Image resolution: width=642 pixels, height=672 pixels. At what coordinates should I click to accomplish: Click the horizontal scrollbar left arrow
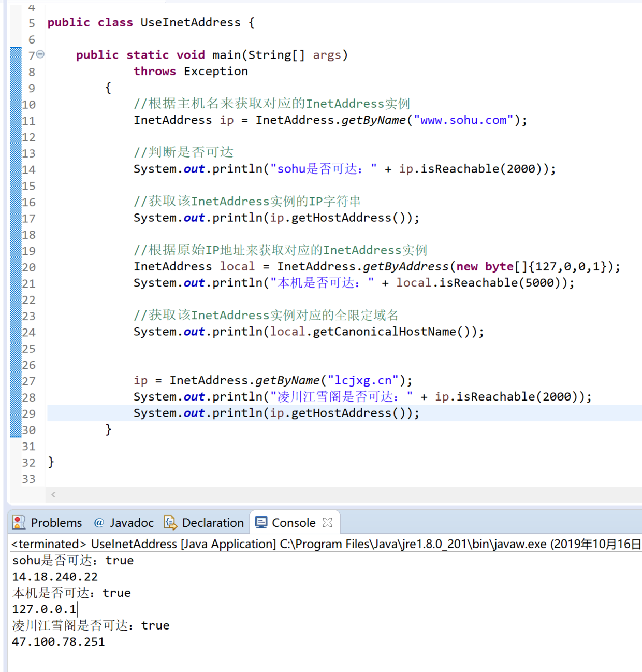pos(53,494)
